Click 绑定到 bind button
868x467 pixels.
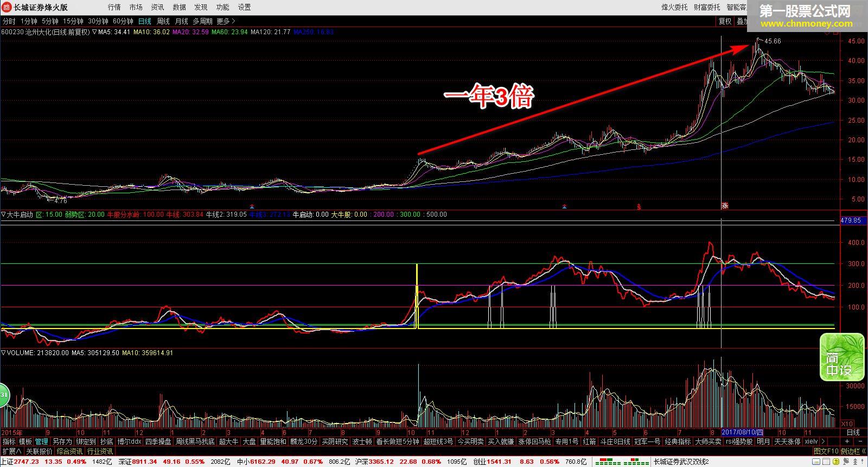[x=86, y=441]
